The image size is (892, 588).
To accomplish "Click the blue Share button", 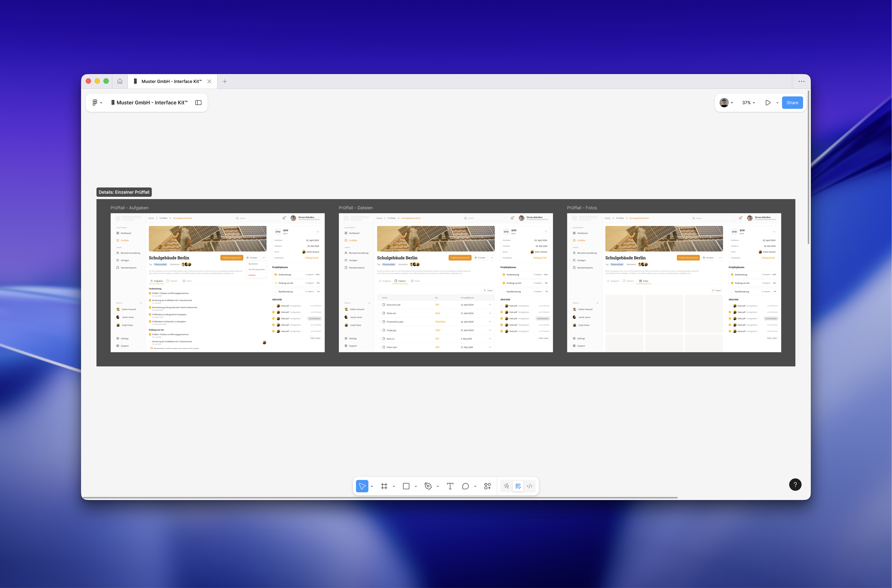I will (x=792, y=102).
